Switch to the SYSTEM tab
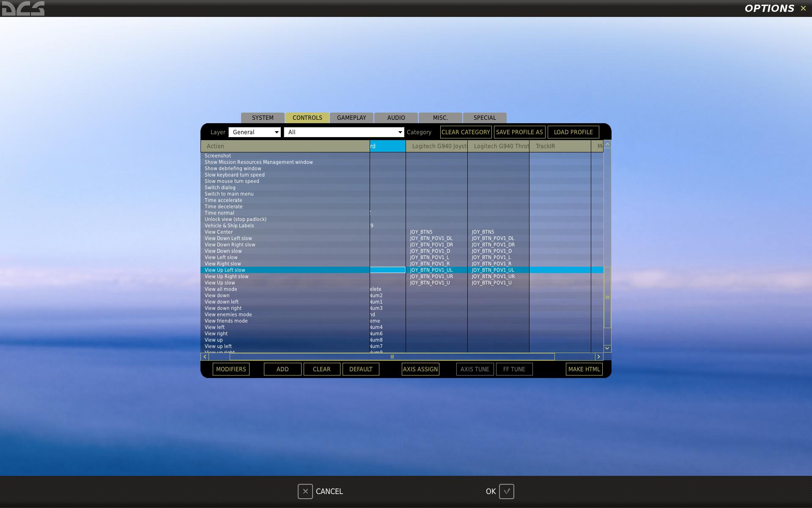The height and width of the screenshot is (508, 812). tap(263, 118)
